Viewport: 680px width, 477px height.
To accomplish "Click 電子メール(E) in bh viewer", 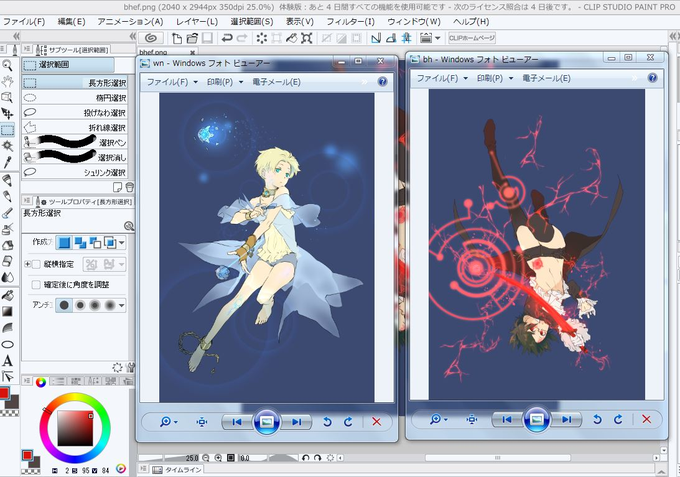I will pos(546,78).
